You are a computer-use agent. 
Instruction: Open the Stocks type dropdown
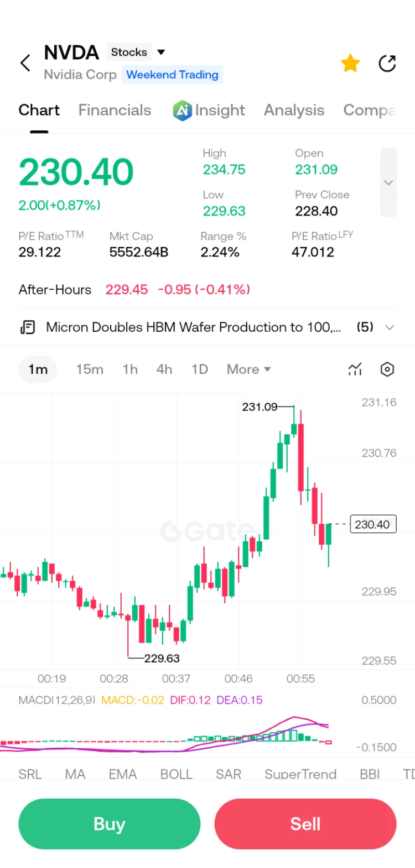(x=138, y=52)
